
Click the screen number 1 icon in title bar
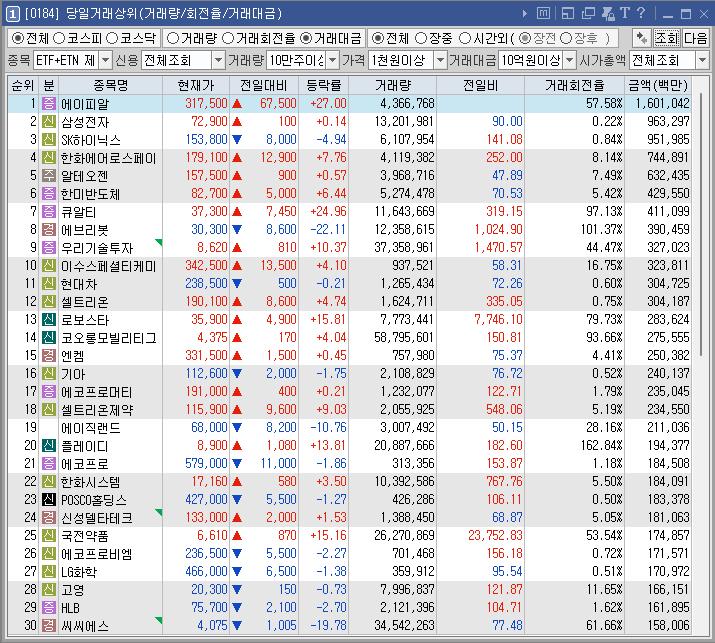[x=13, y=14]
